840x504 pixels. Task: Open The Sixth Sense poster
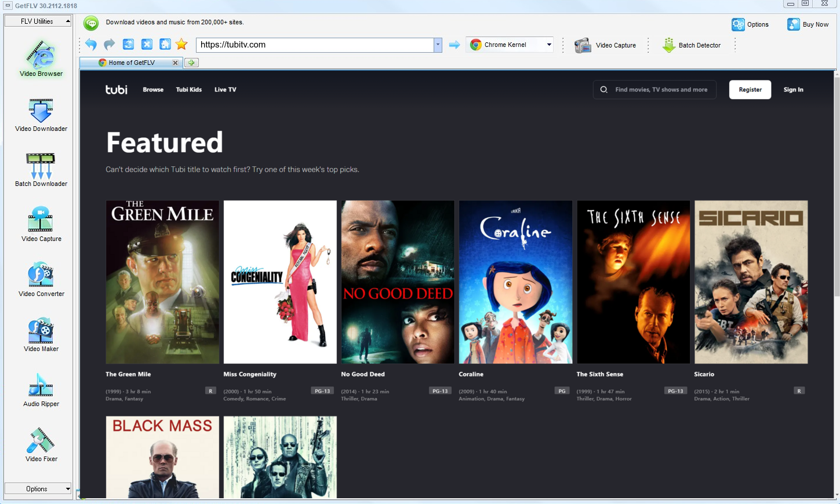[633, 282]
